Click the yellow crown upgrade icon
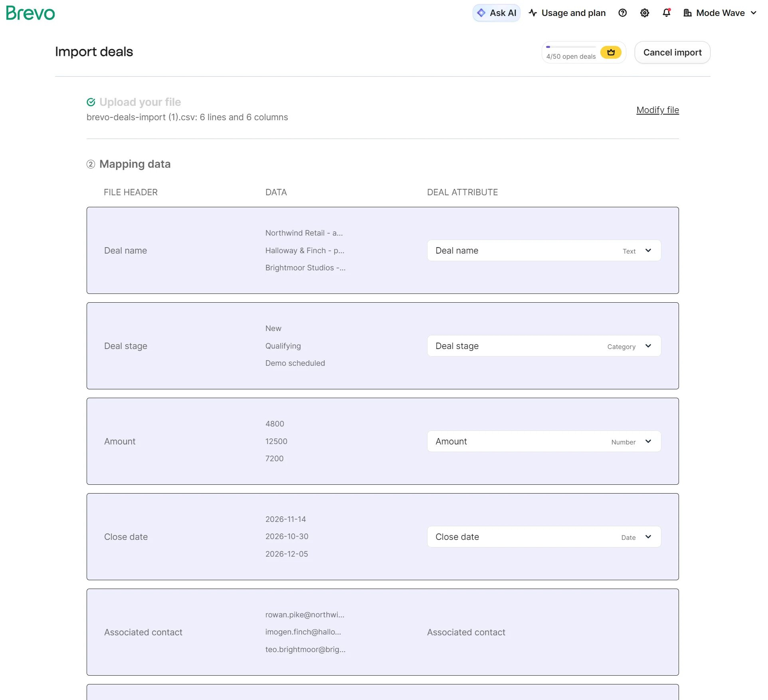This screenshot has width=768, height=700. 611,52
